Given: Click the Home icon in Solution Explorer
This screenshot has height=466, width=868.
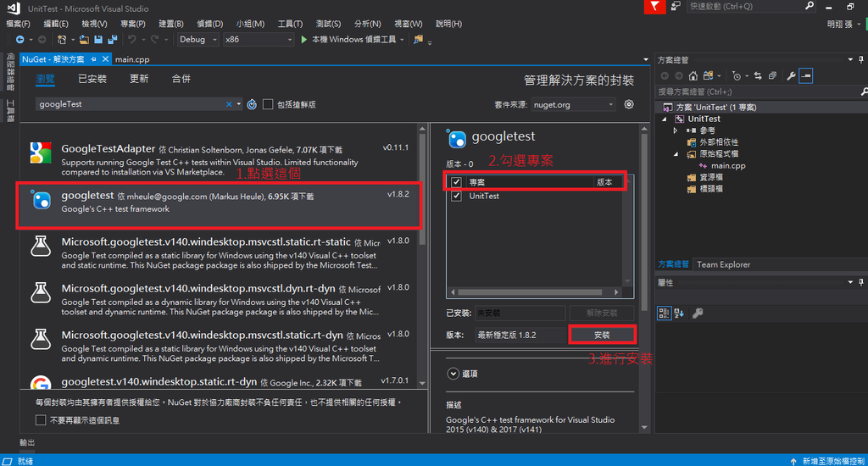Looking at the screenshot, I should pos(693,75).
